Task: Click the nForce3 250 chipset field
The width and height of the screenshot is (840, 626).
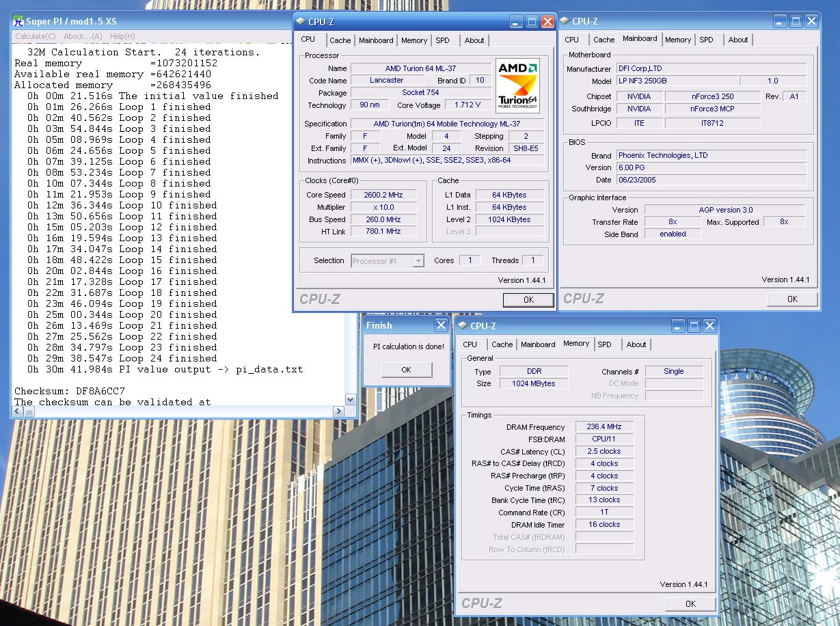Action: (713, 96)
